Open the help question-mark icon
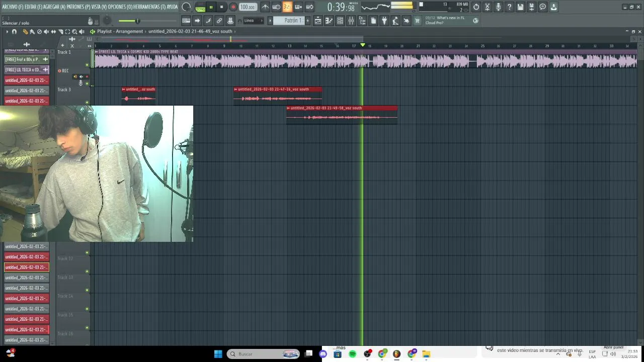 click(x=509, y=7)
